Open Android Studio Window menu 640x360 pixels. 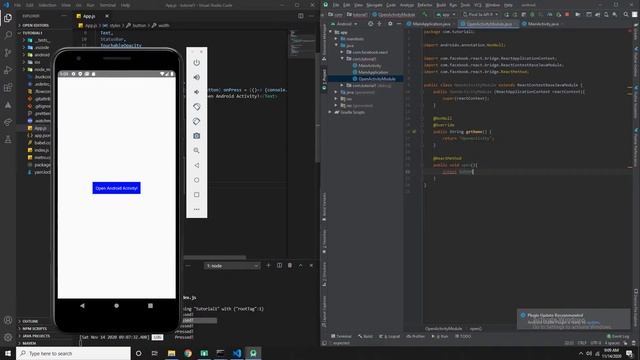click(x=493, y=5)
